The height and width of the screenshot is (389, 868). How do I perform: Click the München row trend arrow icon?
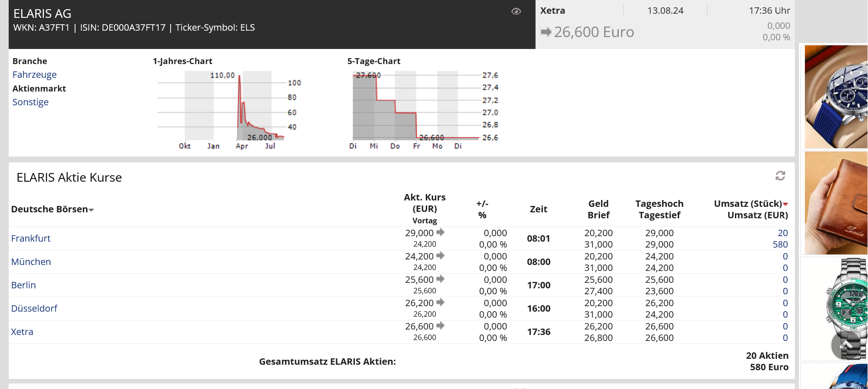440,256
